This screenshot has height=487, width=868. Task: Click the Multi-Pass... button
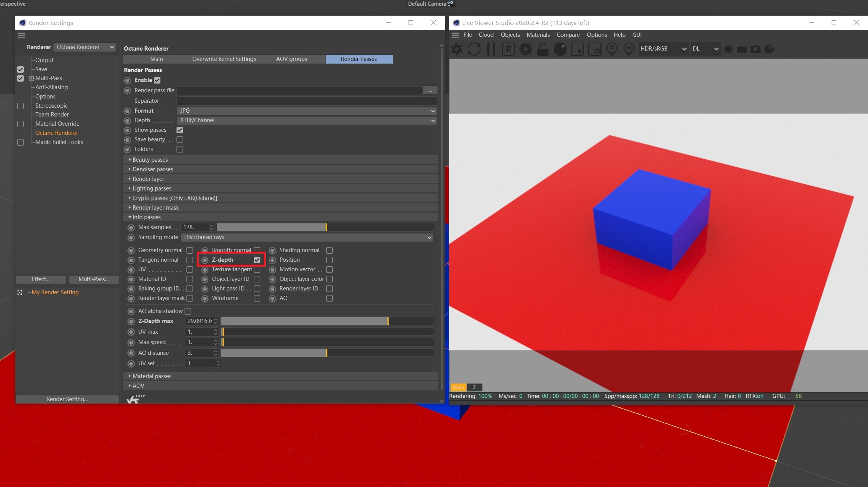tap(93, 279)
